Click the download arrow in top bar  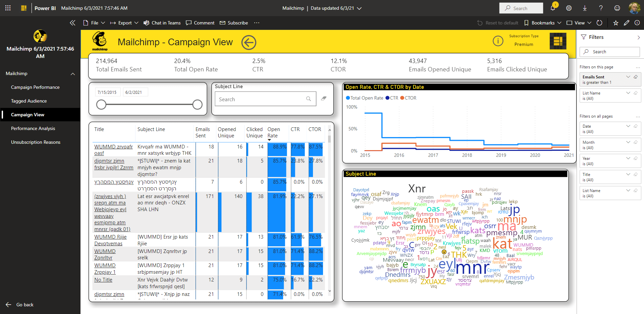(585, 8)
